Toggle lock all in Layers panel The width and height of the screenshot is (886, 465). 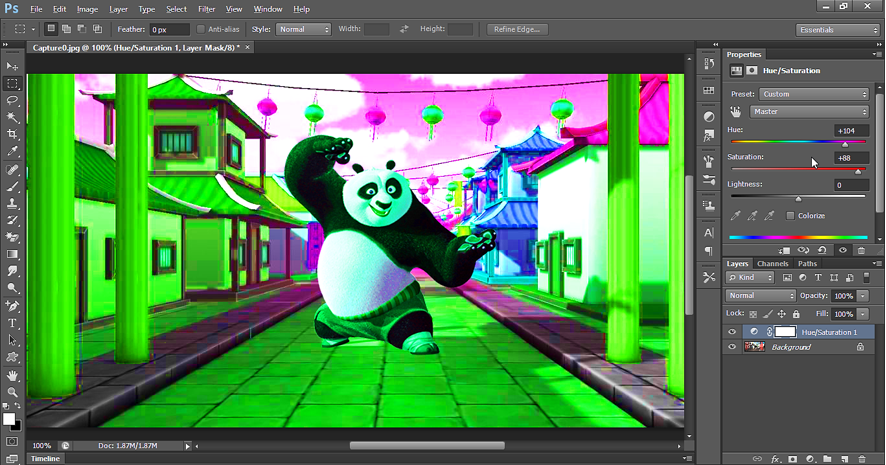pyautogui.click(x=796, y=314)
